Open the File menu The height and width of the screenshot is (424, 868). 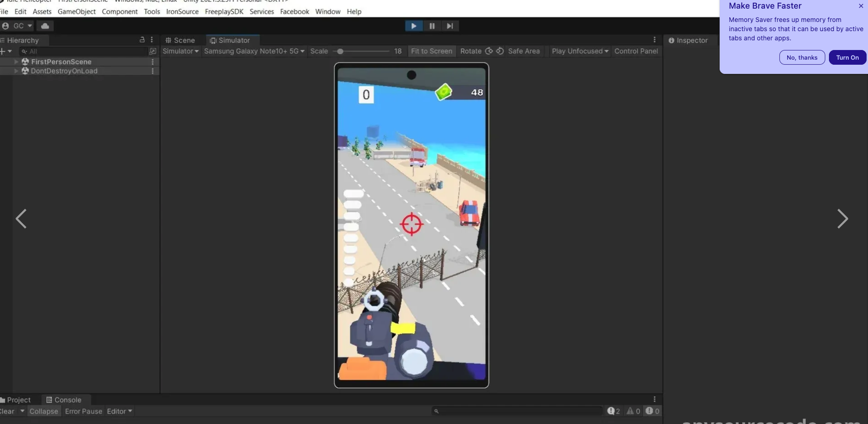click(4, 11)
